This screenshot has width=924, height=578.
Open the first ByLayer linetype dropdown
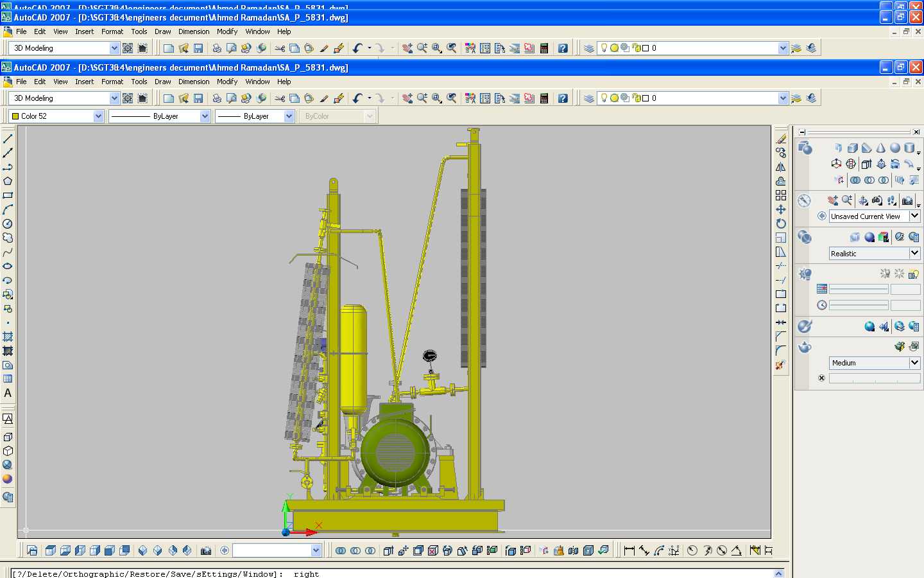point(205,116)
